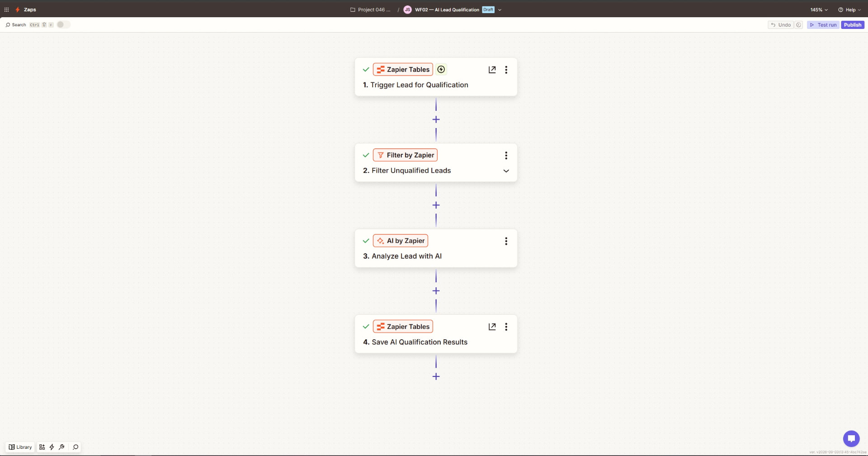
Task: Open the Help dropdown menu
Action: pyautogui.click(x=849, y=9)
